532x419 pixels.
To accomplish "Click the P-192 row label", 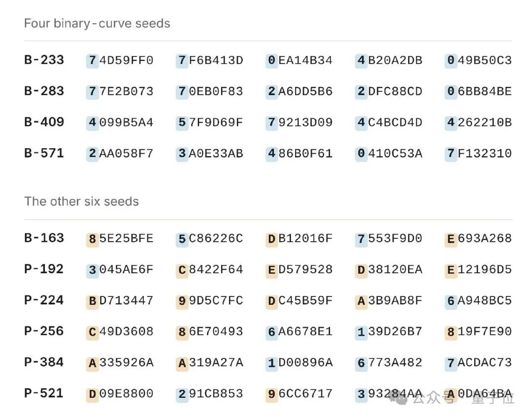I will click(44, 269).
